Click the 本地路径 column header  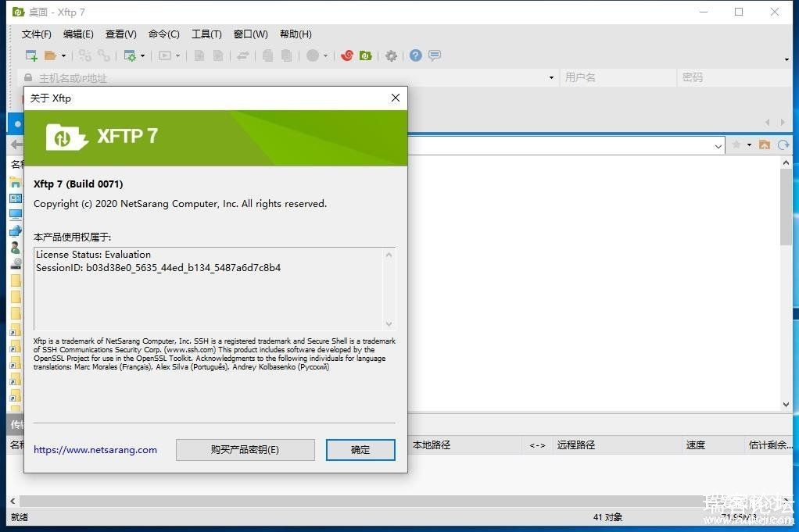[x=432, y=445]
